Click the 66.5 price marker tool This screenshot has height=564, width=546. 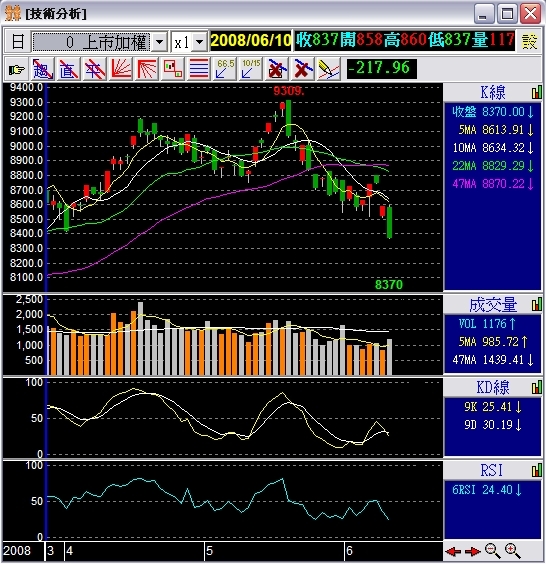[225, 69]
